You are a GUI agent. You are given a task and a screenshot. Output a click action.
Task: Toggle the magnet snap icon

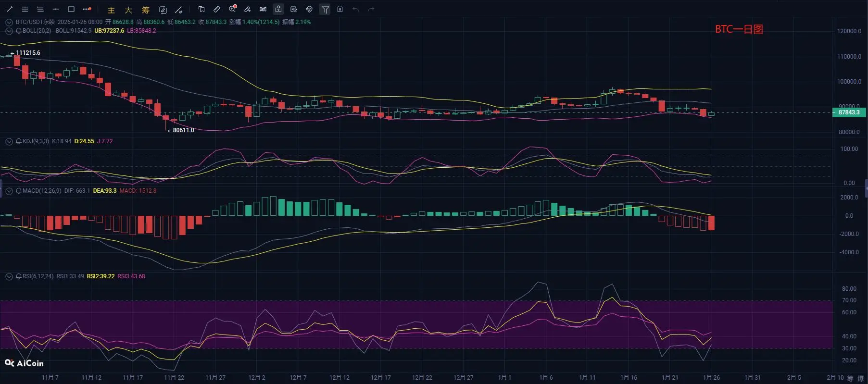(x=309, y=9)
